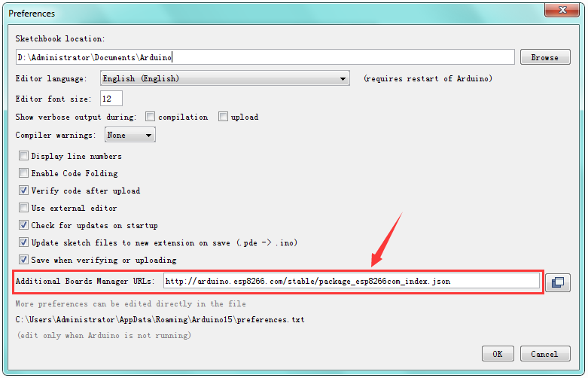This screenshot has width=588, height=378.
Task: Click the Browse button for sketchbook location
Action: tap(544, 57)
